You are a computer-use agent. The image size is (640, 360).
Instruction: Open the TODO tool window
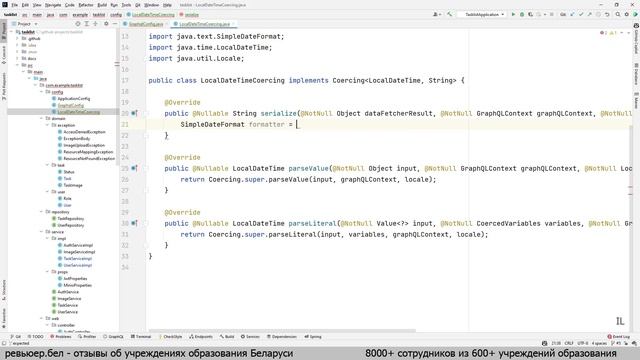point(35,337)
